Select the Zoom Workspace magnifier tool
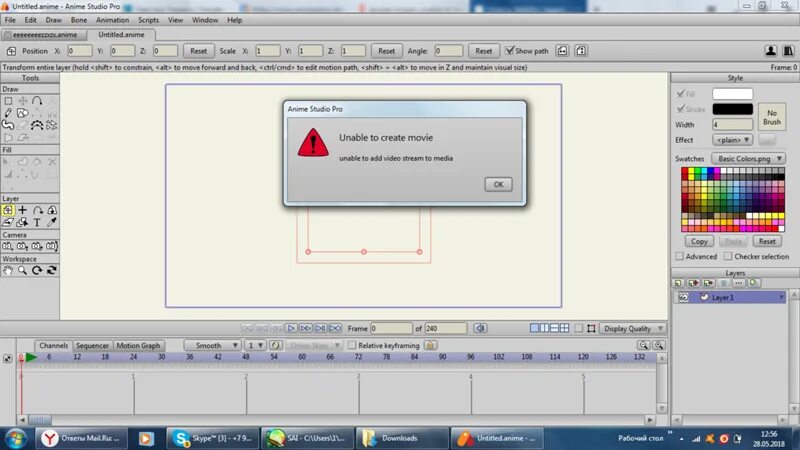800x450 pixels. coord(22,270)
